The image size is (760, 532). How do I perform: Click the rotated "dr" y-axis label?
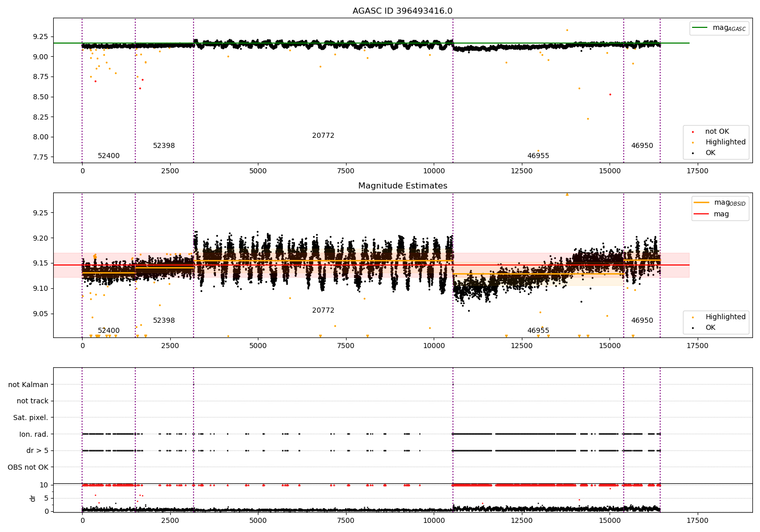33,498
